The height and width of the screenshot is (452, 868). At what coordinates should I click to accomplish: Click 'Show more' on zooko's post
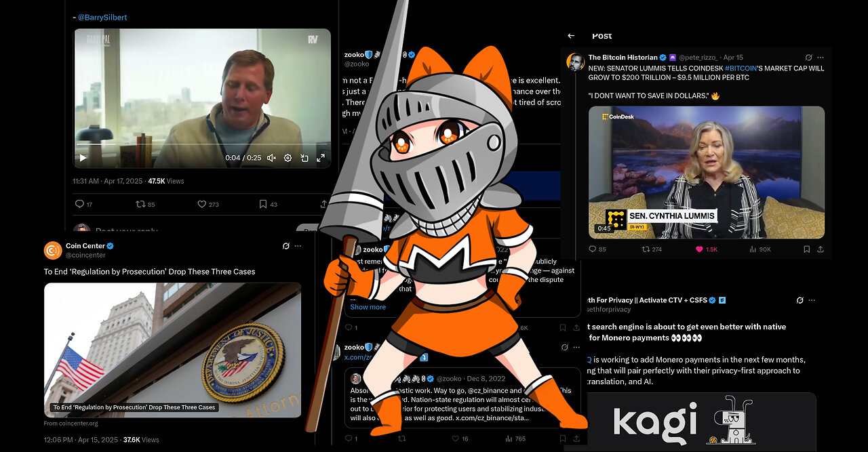[x=368, y=307]
